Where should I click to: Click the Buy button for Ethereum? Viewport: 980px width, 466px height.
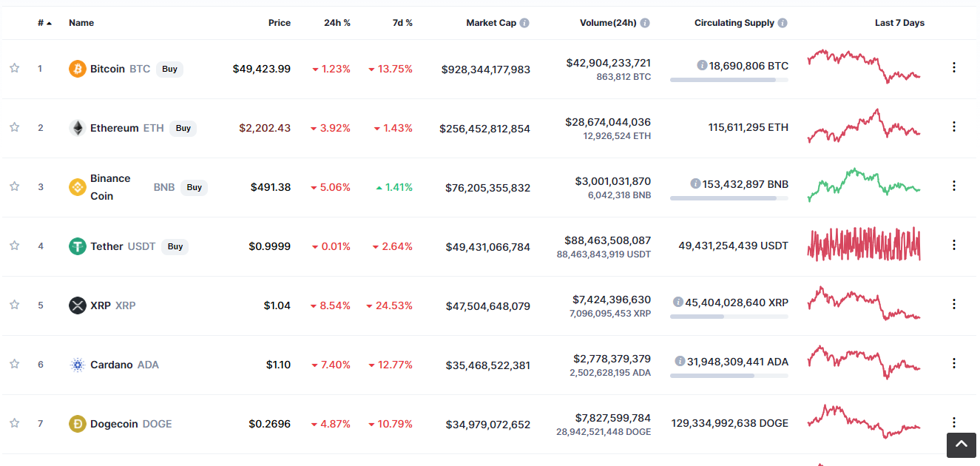point(183,128)
